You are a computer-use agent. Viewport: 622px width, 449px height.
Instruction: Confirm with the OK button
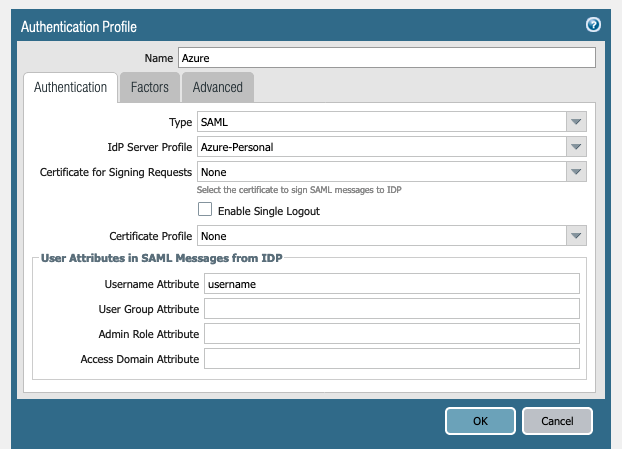coord(480,421)
